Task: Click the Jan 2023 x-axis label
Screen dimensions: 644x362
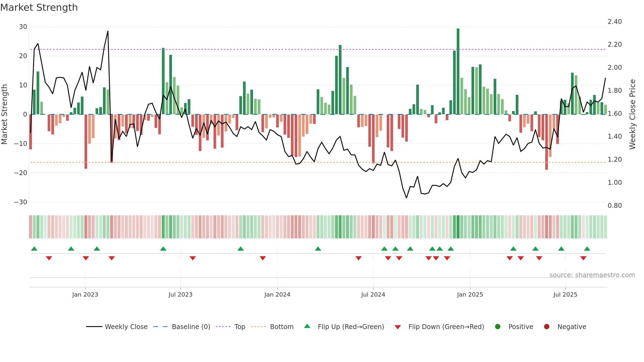Action: (x=85, y=295)
